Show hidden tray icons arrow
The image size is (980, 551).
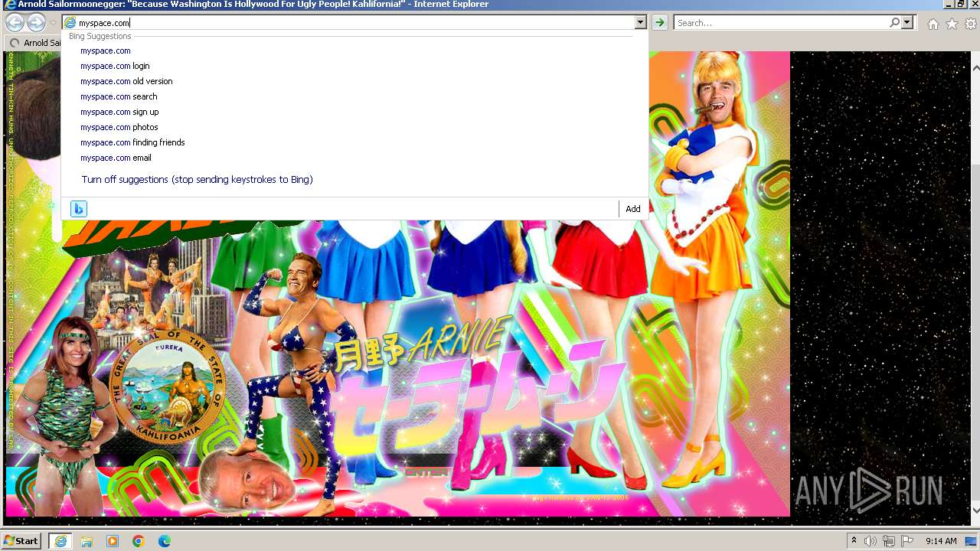(x=854, y=541)
